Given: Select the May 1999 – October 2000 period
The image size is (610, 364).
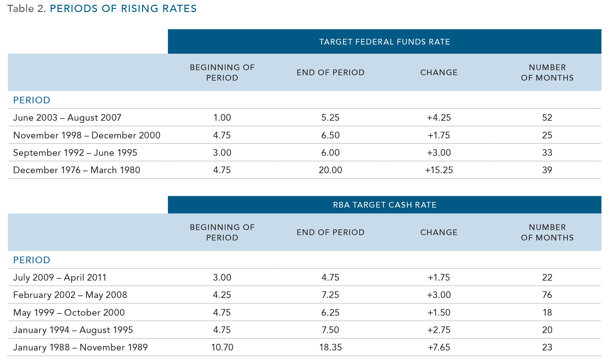Looking at the screenshot, I should pyautogui.click(x=69, y=312).
